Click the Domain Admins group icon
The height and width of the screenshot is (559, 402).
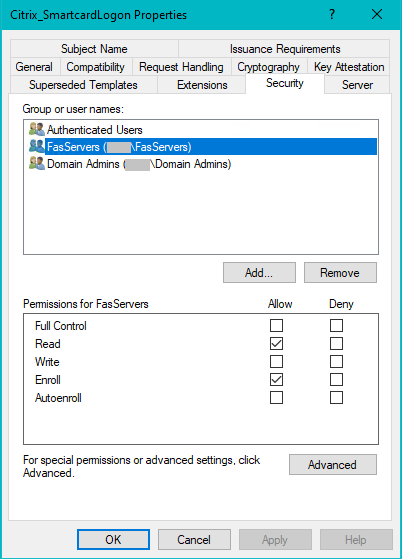tap(37, 164)
